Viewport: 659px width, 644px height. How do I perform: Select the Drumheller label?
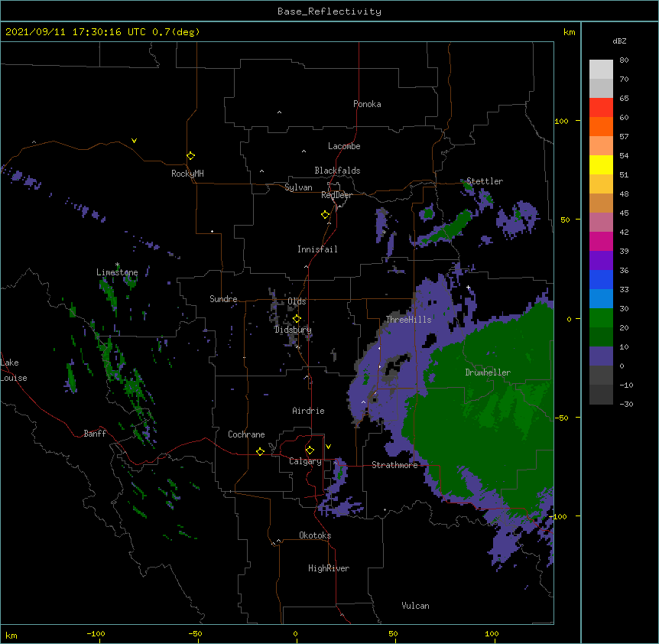[x=488, y=372]
